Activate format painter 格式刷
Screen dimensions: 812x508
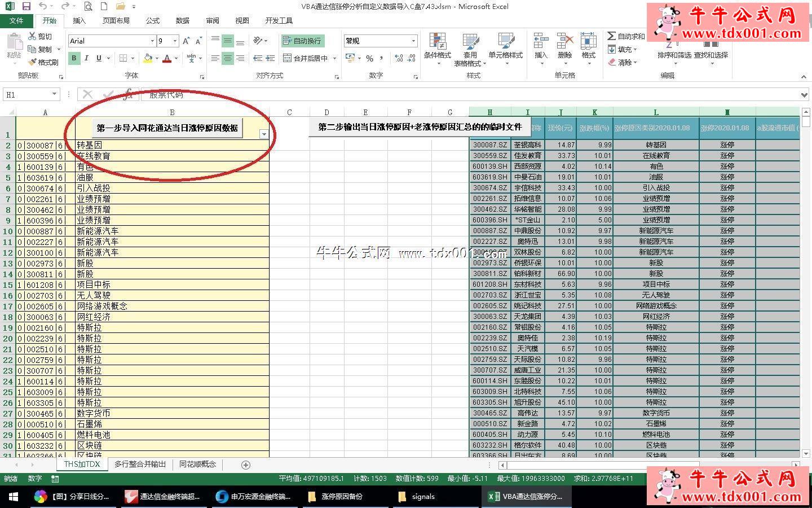click(43, 62)
